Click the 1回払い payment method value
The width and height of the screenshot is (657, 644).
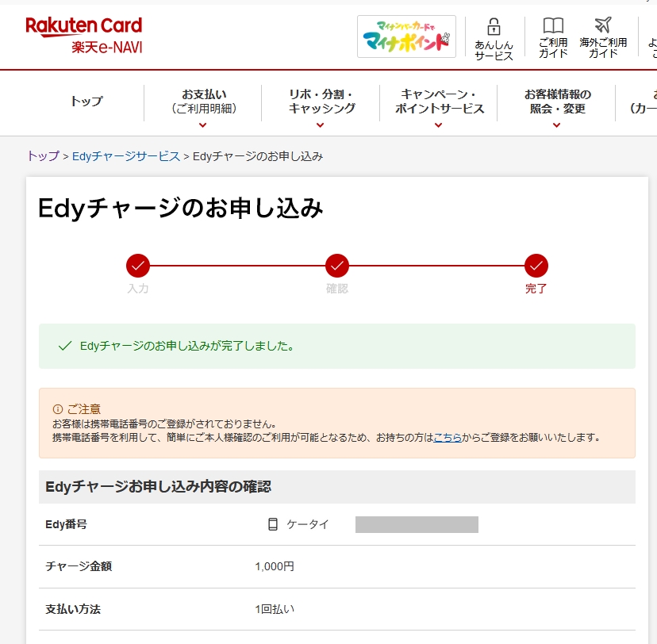pos(275,609)
